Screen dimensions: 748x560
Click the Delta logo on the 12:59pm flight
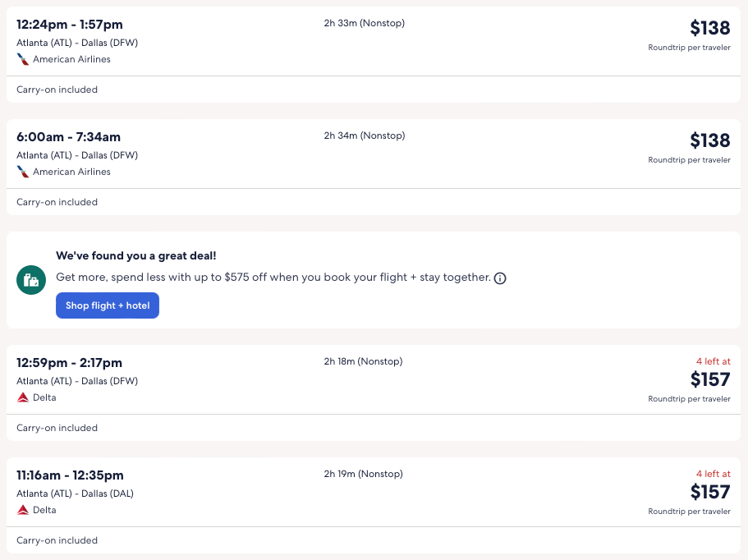(x=23, y=397)
